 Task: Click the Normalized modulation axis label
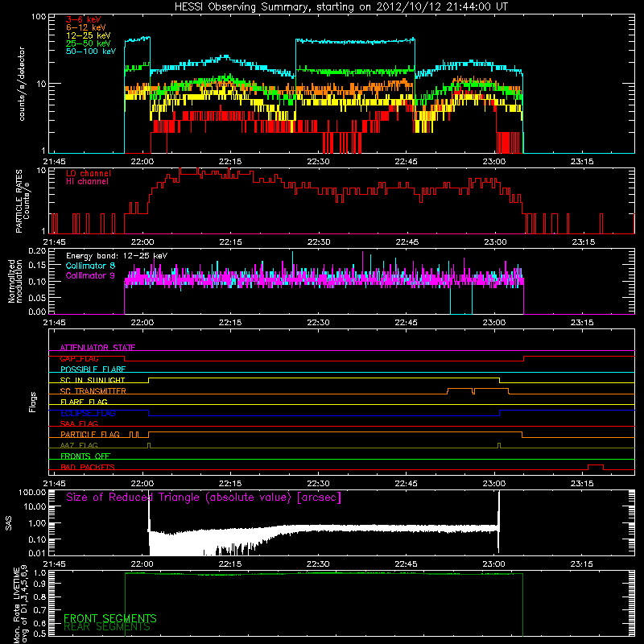coord(14,281)
